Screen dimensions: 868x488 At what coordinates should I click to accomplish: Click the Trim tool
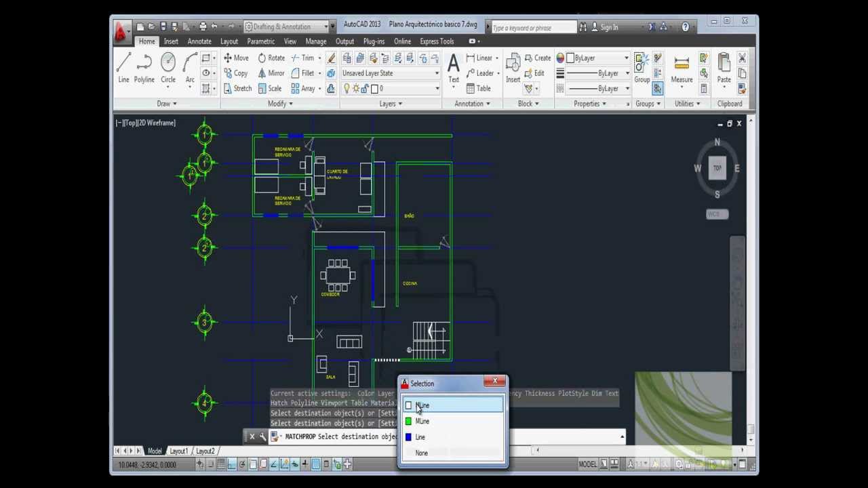pos(302,58)
